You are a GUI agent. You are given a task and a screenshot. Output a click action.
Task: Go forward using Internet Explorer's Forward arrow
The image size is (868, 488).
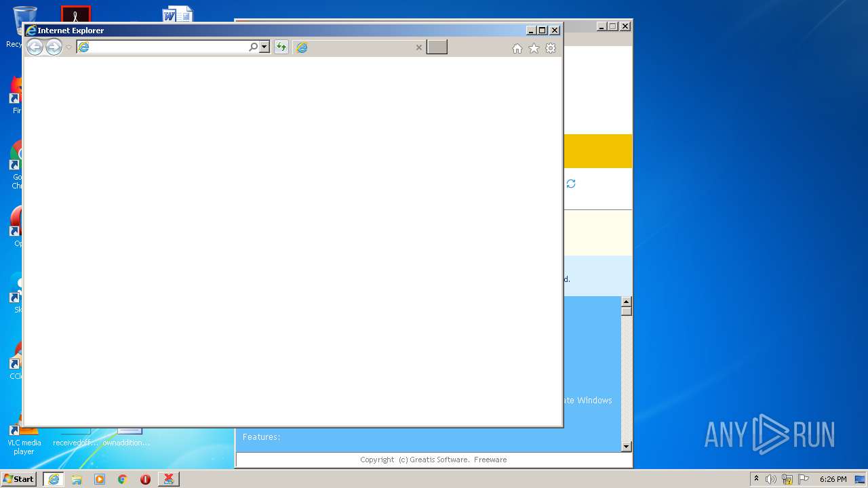[54, 47]
